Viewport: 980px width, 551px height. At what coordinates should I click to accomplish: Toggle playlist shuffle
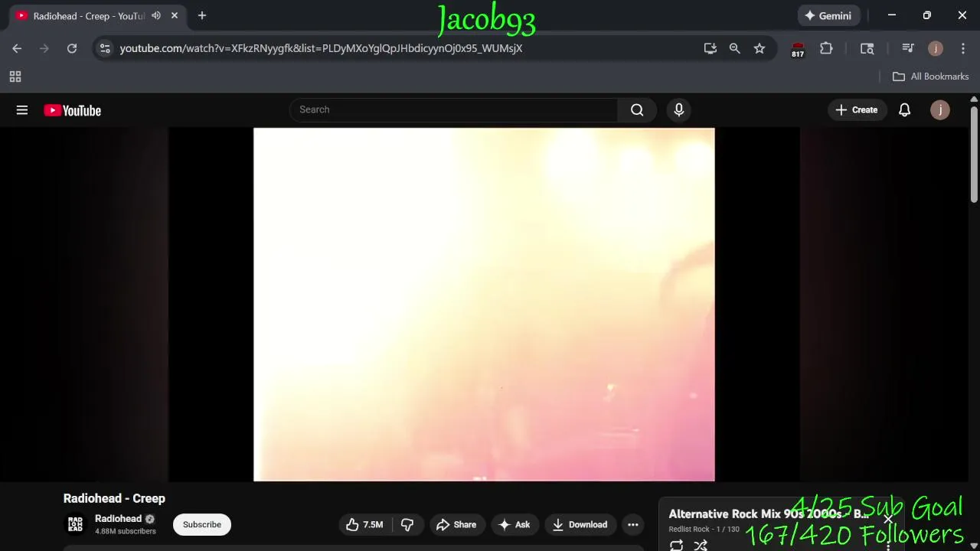click(x=701, y=545)
